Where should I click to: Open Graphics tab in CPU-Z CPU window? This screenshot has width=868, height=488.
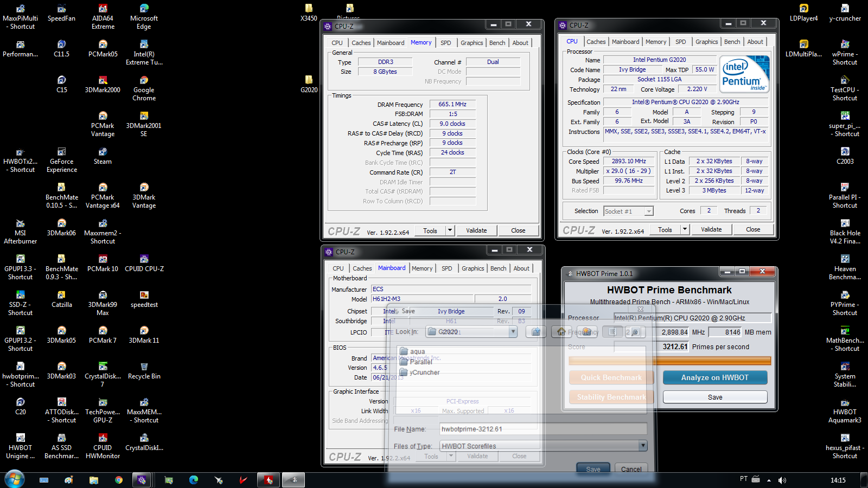tap(706, 42)
